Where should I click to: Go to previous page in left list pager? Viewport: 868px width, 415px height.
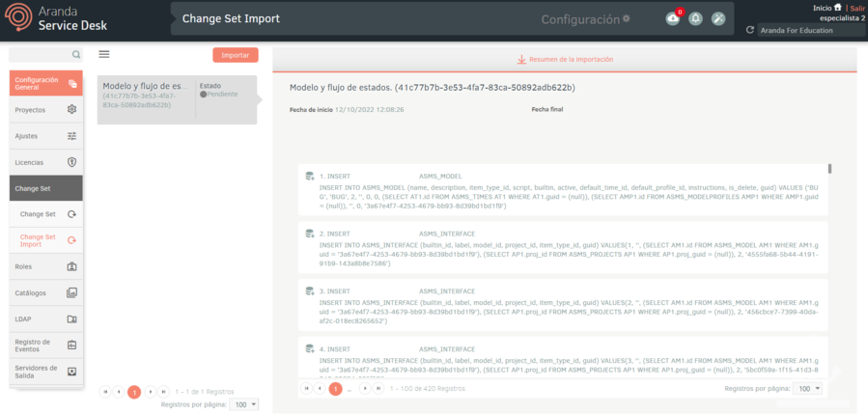[119, 392]
